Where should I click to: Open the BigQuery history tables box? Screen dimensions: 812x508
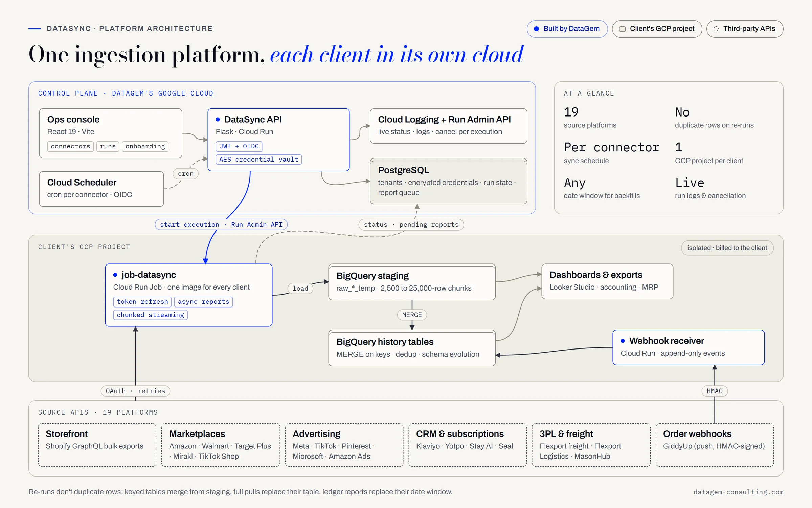click(412, 348)
